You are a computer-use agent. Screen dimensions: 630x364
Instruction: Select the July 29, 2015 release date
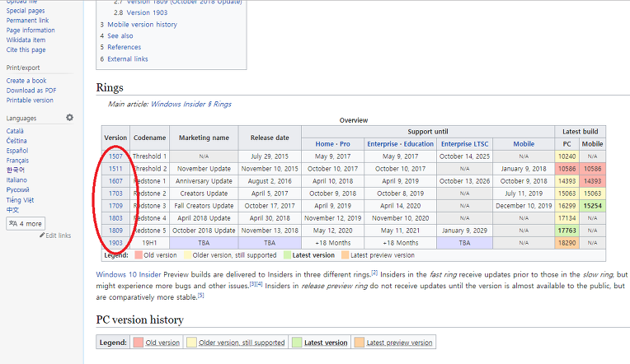270,156
